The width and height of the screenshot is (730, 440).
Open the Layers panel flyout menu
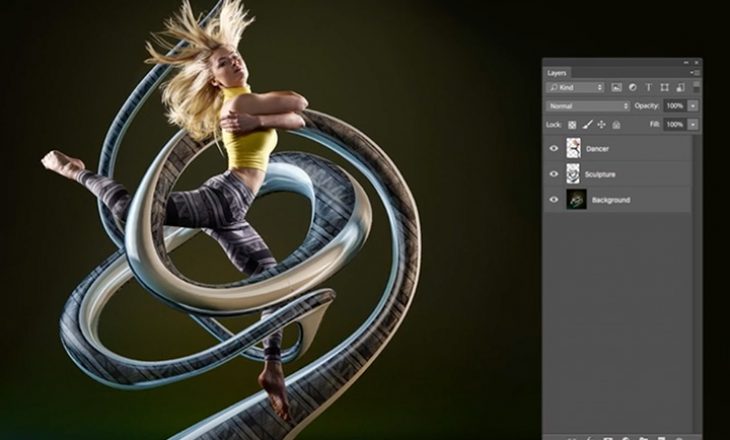tap(696, 73)
